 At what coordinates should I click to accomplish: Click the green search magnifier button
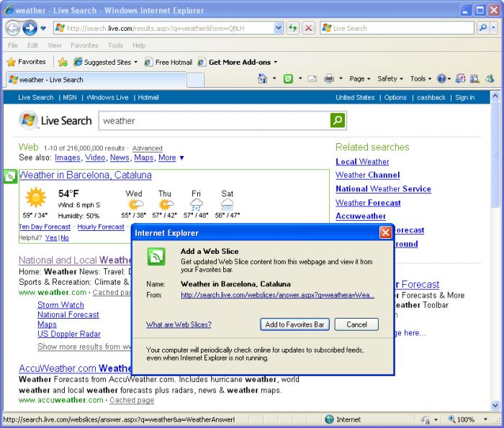pyautogui.click(x=338, y=120)
